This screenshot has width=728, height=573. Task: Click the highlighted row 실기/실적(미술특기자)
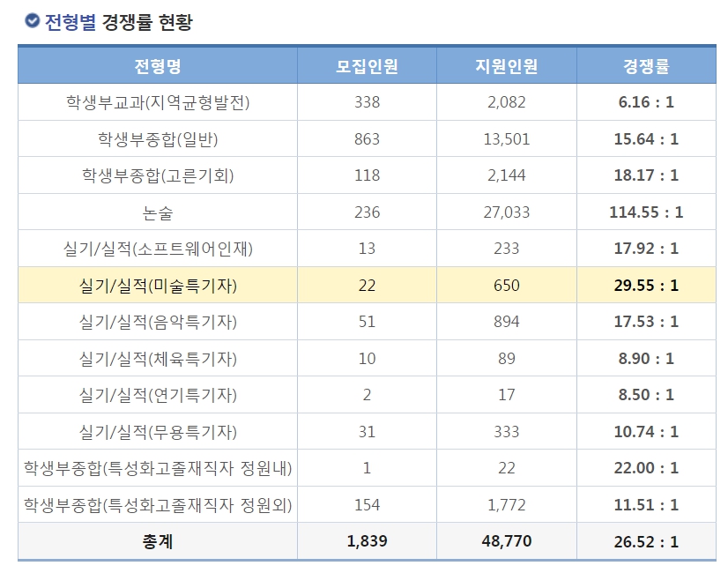tap(367, 285)
